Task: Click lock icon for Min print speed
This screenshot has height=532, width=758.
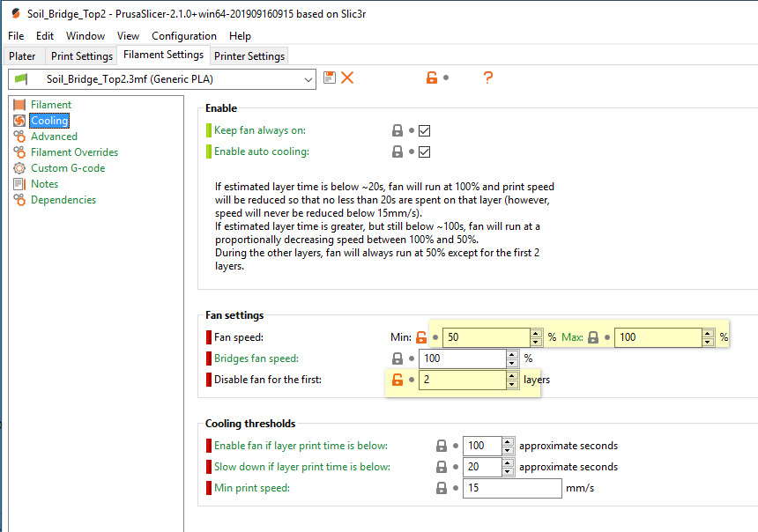Action: pyautogui.click(x=442, y=488)
